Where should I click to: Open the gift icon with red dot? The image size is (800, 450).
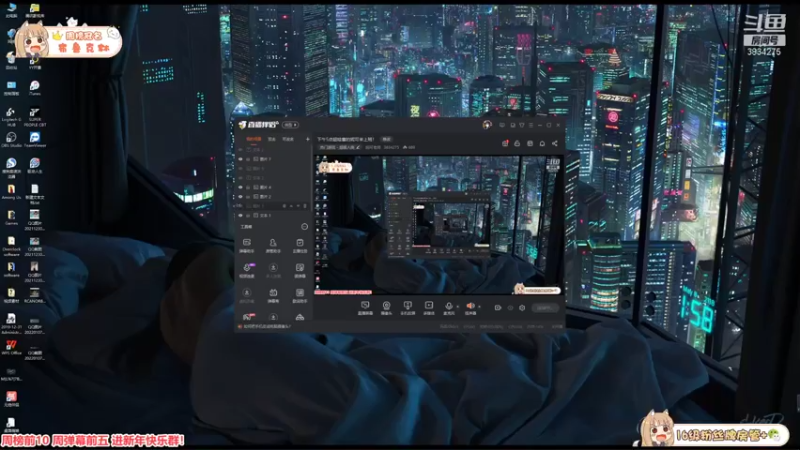point(505,143)
